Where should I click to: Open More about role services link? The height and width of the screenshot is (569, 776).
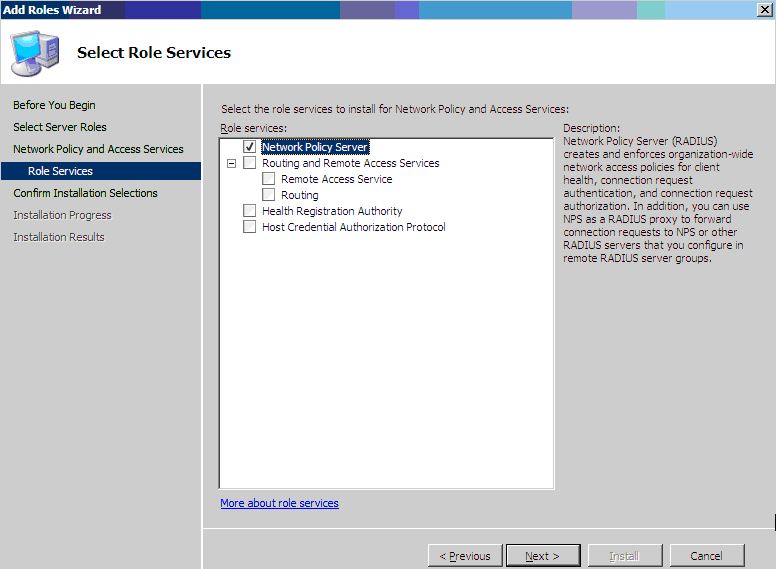pyautogui.click(x=279, y=503)
